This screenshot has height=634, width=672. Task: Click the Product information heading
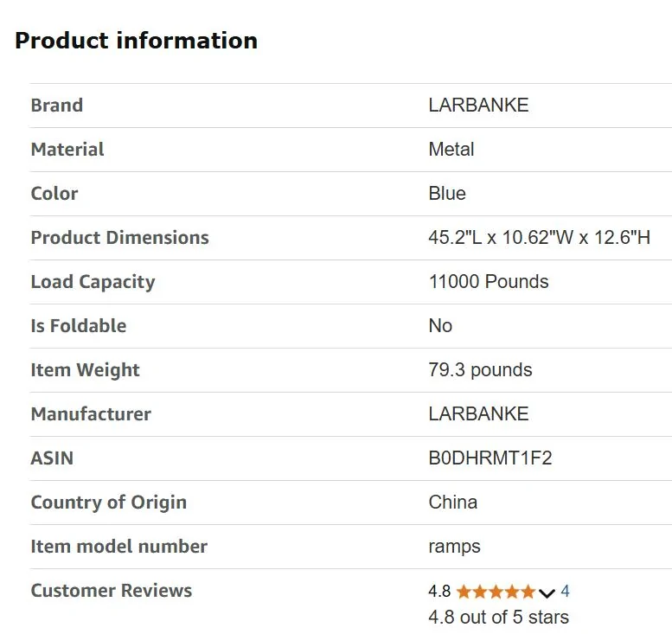point(136,41)
